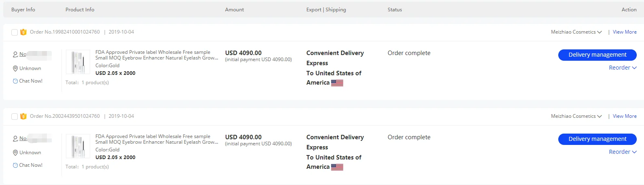Screen dimensions: 644x185
Task: Click the US flag icon in first order
Action: 337,83
